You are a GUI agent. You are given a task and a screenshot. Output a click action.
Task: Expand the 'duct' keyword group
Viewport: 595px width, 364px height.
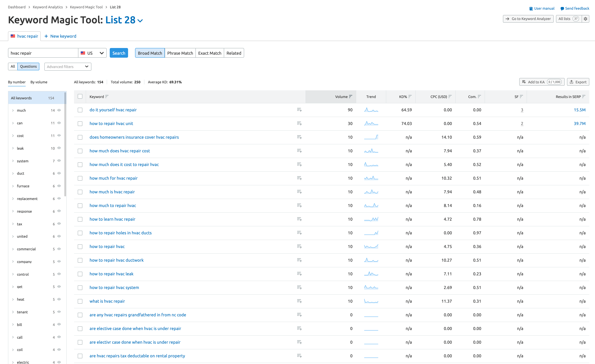click(x=13, y=173)
